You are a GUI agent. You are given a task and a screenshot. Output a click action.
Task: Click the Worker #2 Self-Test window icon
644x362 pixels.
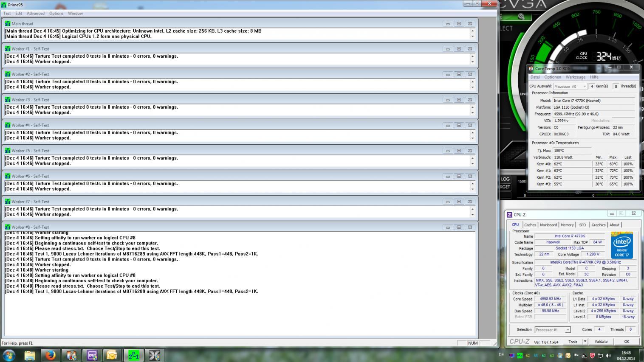(8, 74)
